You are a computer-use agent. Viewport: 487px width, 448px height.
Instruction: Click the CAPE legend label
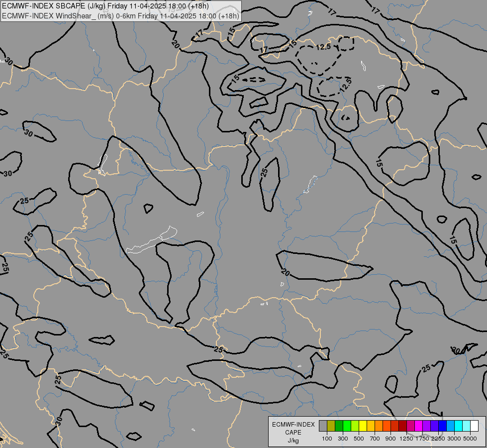[x=293, y=433]
